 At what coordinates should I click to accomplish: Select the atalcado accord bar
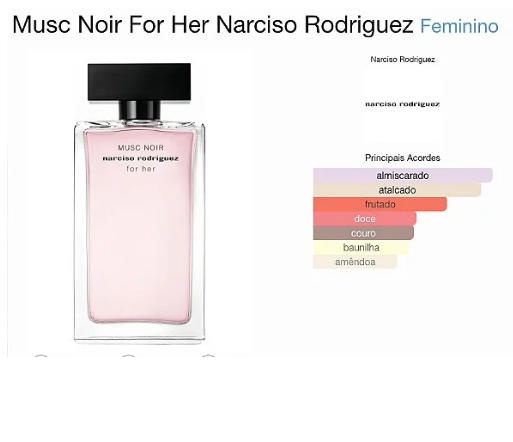tap(397, 190)
